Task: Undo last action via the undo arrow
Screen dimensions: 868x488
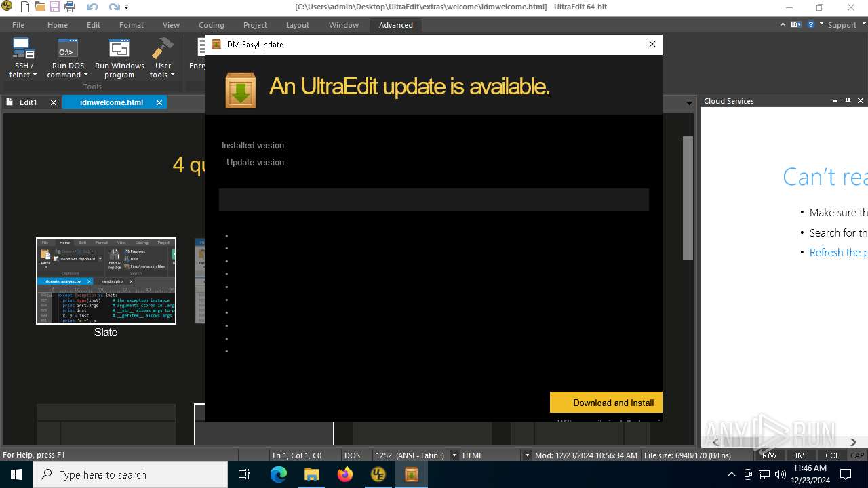Action: 92,7
